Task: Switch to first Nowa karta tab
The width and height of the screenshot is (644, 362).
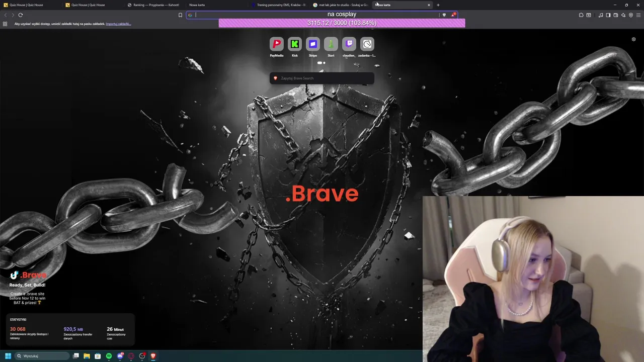Action: 216,5
